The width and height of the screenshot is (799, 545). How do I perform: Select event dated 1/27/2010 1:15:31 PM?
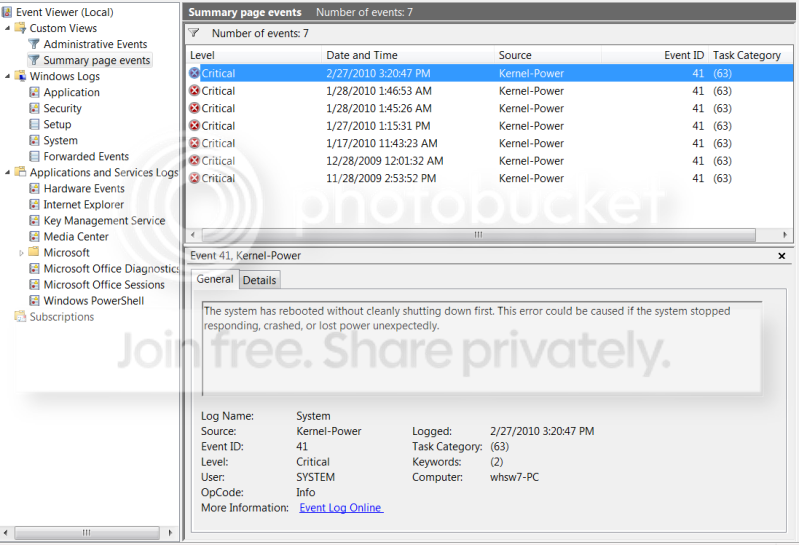[489, 126]
